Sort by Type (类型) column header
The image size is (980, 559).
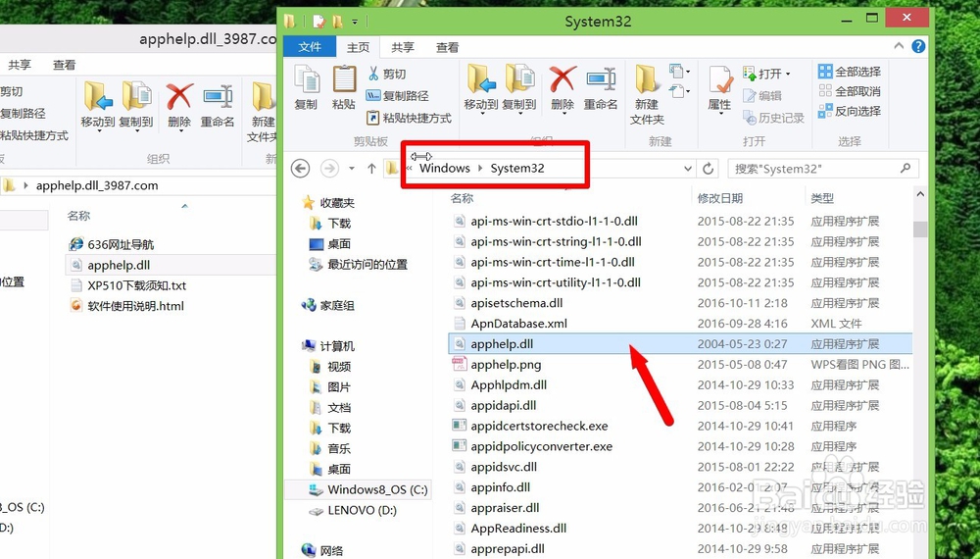822,198
